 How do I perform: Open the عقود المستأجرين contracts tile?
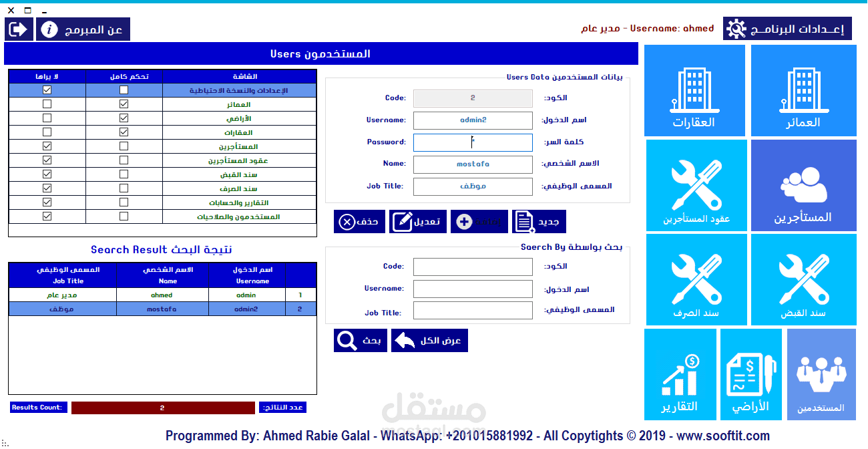coord(696,184)
